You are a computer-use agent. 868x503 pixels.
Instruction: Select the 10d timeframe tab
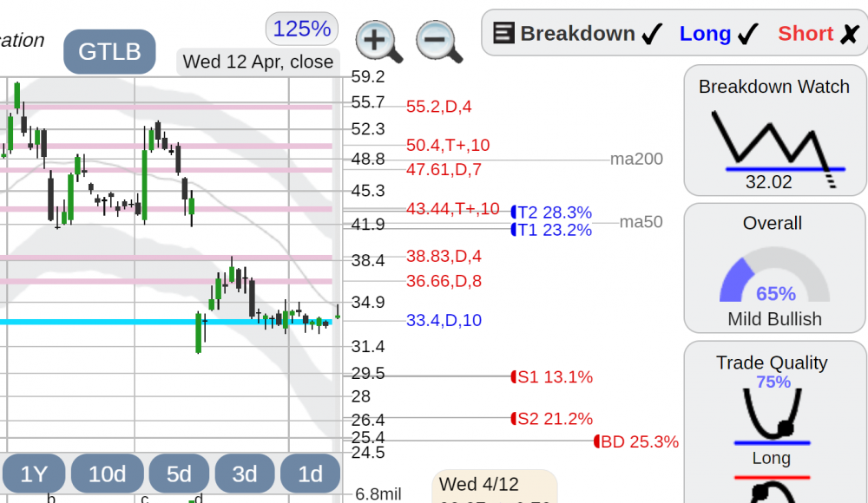click(x=108, y=474)
